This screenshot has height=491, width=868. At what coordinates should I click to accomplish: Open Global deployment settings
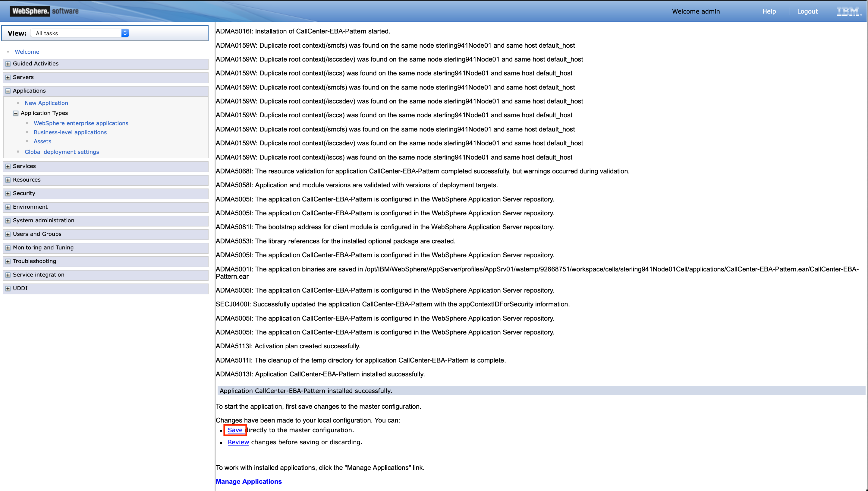[62, 152]
